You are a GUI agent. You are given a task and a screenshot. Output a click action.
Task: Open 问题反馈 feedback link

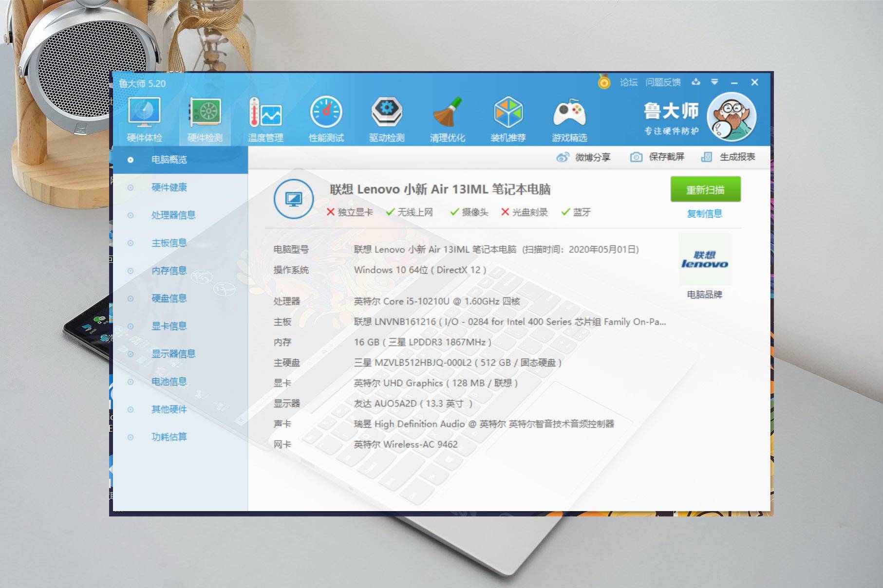coord(663,82)
